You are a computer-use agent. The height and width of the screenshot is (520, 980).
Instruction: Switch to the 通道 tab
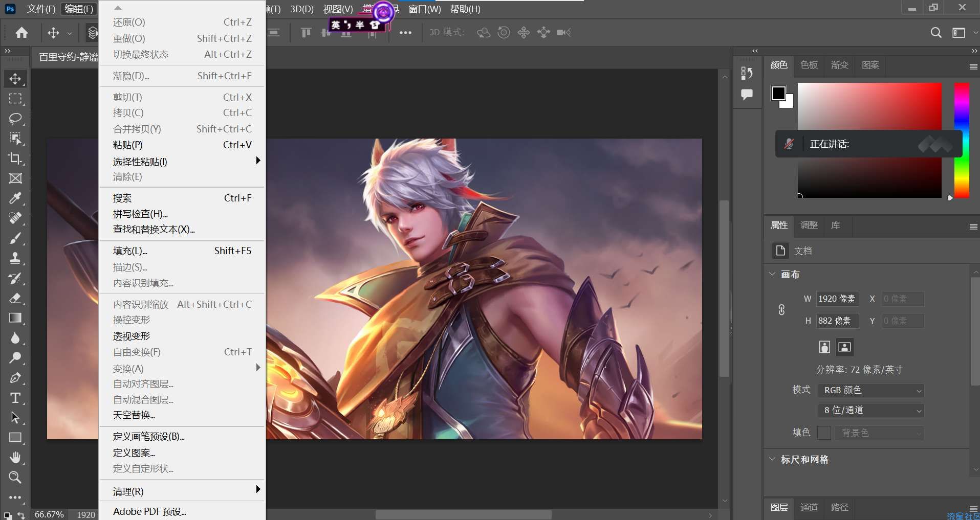click(x=809, y=507)
